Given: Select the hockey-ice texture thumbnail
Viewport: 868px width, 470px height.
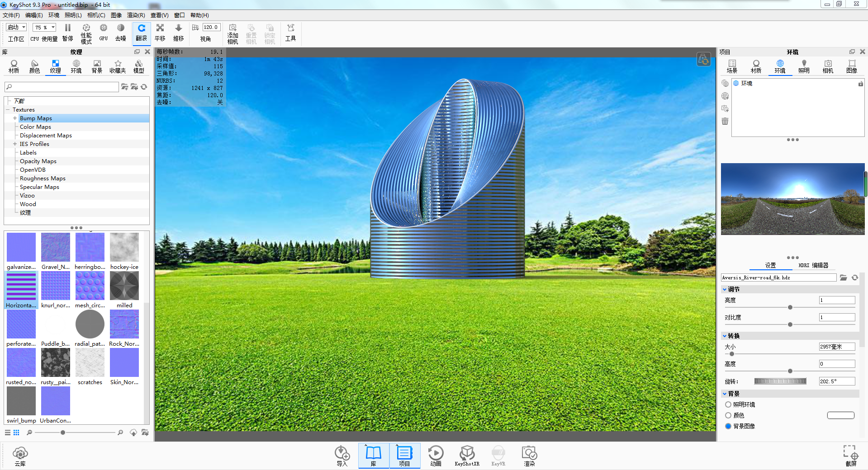Looking at the screenshot, I should pos(124,252).
